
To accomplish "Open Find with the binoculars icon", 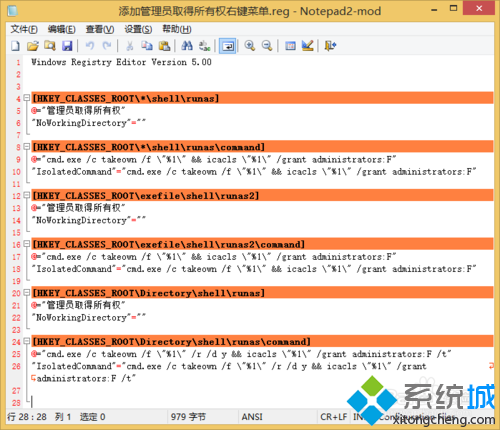I will [x=187, y=46].
